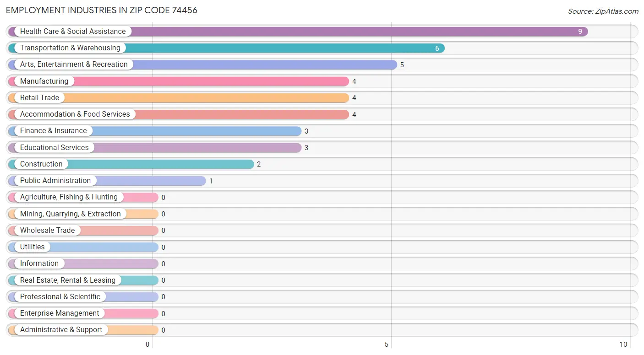644x355 pixels.
Task: Click the x-axis tick label 5
Action: pyautogui.click(x=387, y=344)
